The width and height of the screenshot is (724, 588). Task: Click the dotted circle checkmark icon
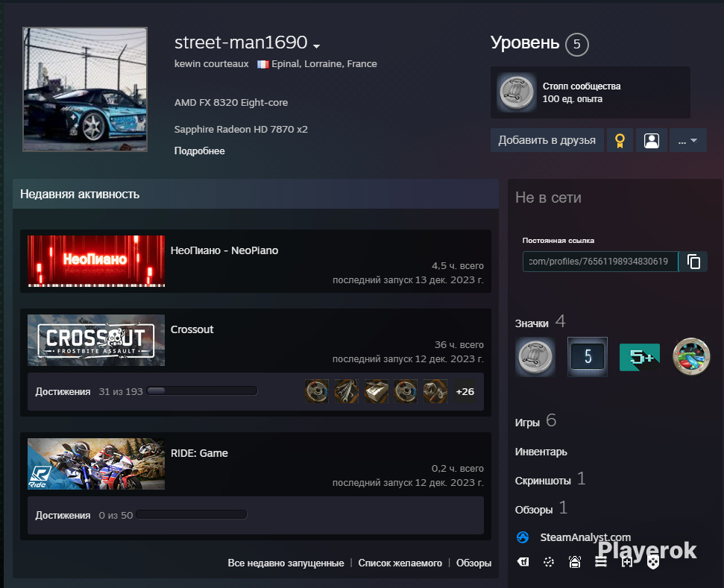tap(549, 562)
